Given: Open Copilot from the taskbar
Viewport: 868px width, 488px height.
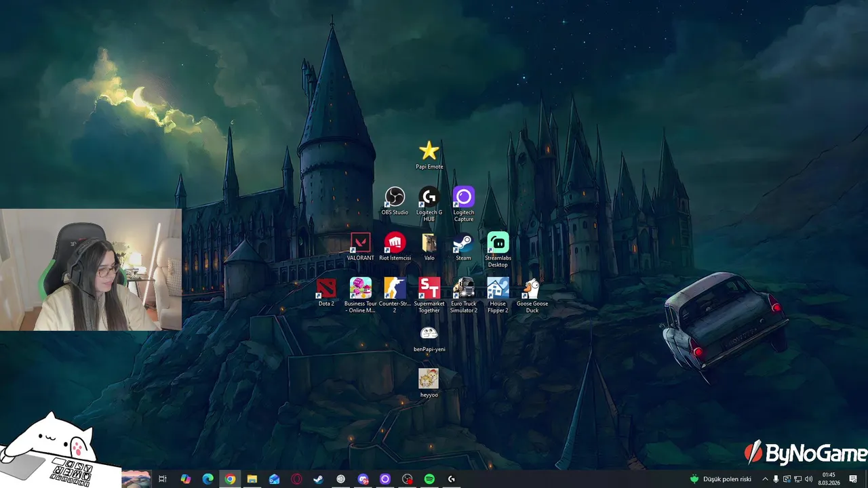Looking at the screenshot, I should click(186, 479).
